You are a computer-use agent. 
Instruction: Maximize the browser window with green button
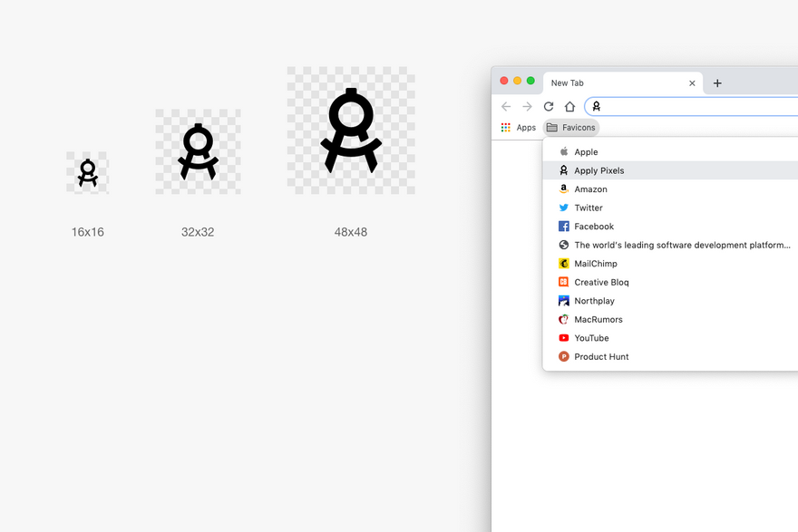click(x=530, y=81)
